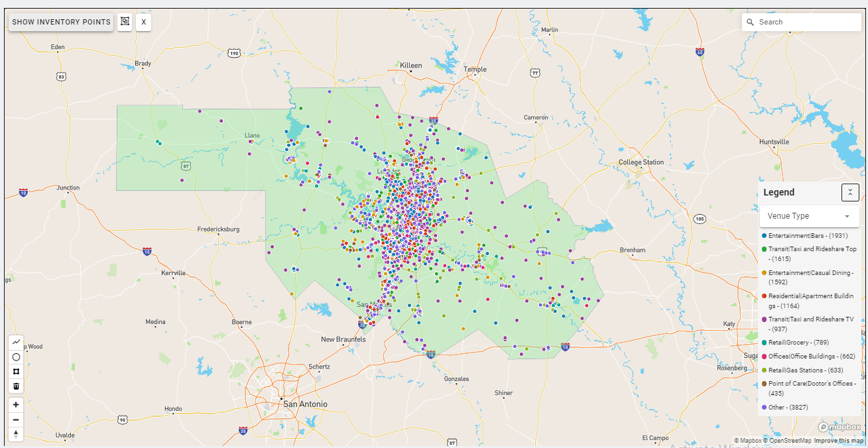Click the Show Inventory Points button
This screenshot has height=448, width=868.
pos(61,22)
